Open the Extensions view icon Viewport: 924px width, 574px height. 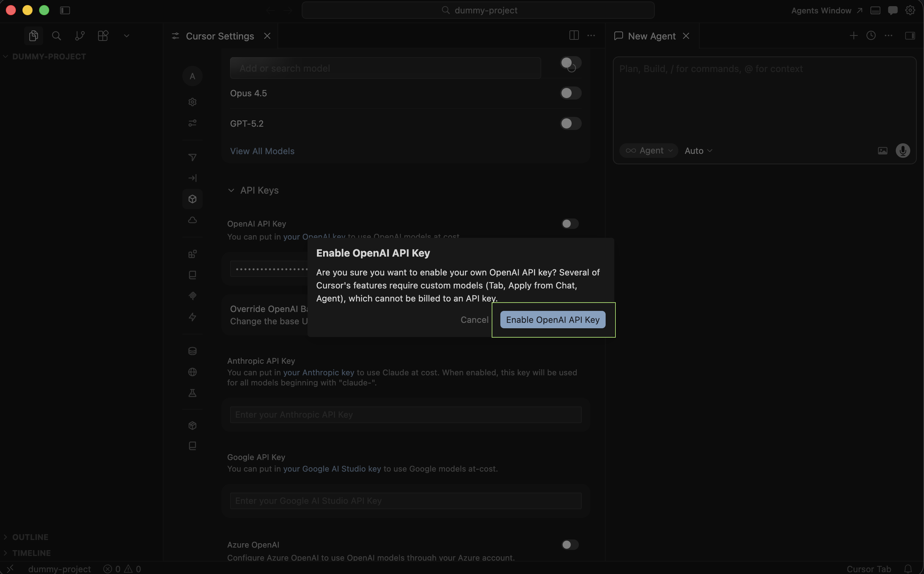click(103, 36)
